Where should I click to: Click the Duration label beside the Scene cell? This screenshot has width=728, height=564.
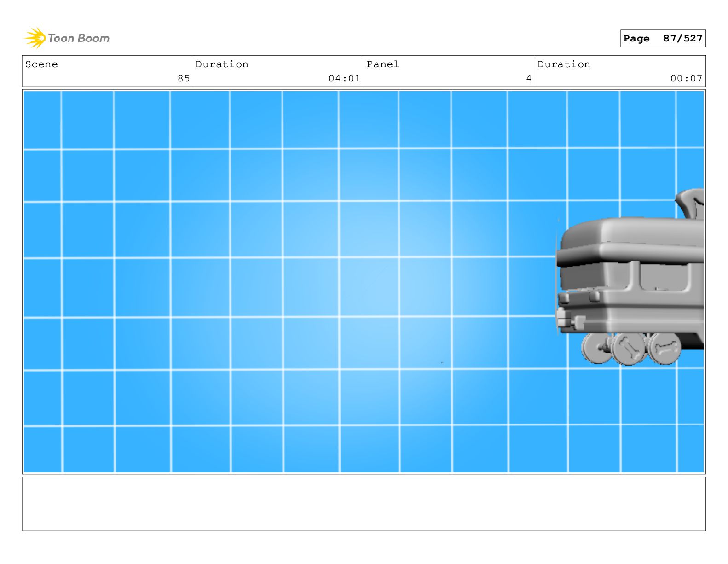(x=222, y=64)
